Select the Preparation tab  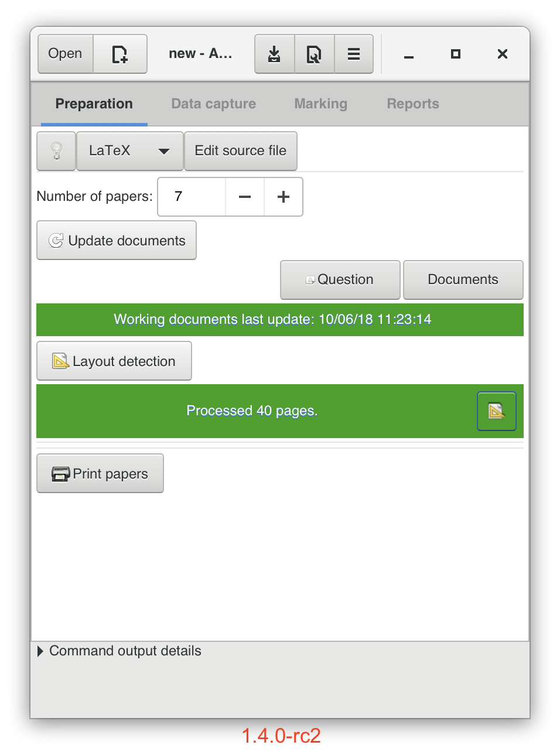(94, 104)
